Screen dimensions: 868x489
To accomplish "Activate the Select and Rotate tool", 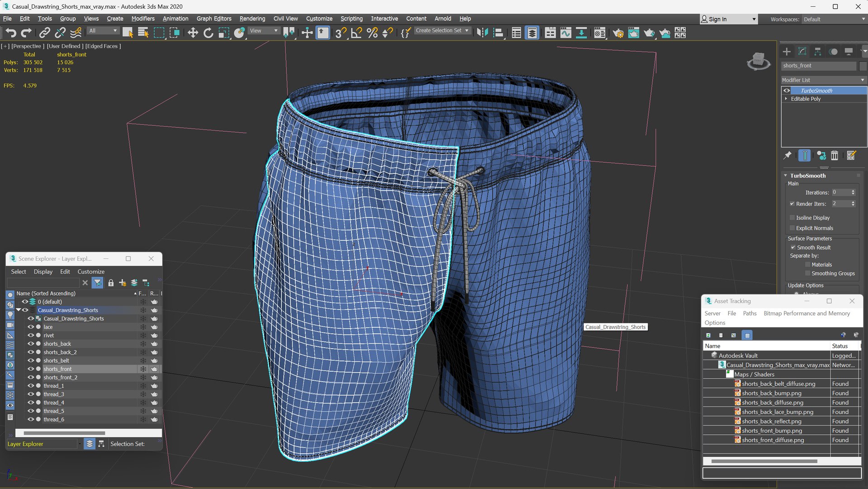I will [208, 33].
